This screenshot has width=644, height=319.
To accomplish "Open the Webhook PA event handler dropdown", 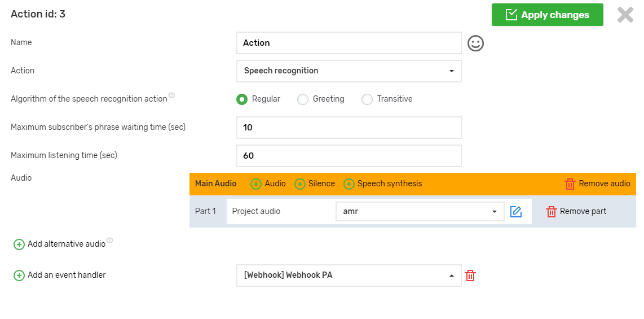I will (x=349, y=276).
